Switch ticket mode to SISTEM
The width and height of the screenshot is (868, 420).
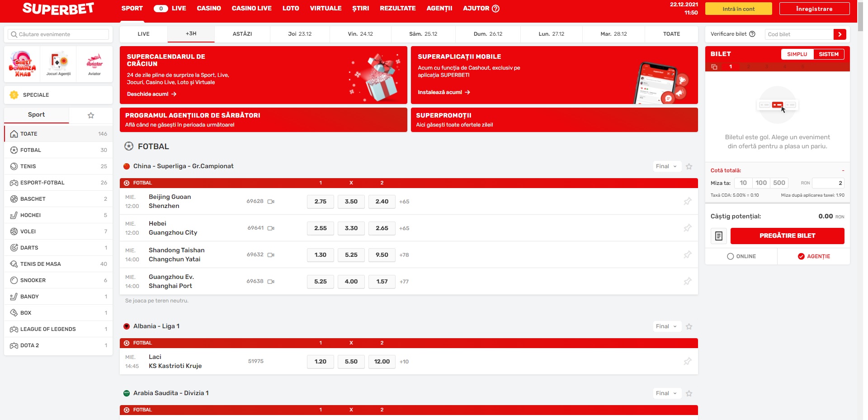(x=829, y=54)
